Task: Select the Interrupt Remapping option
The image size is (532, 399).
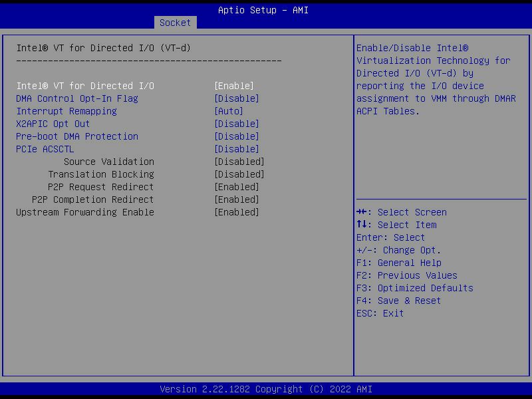Action: point(66,111)
